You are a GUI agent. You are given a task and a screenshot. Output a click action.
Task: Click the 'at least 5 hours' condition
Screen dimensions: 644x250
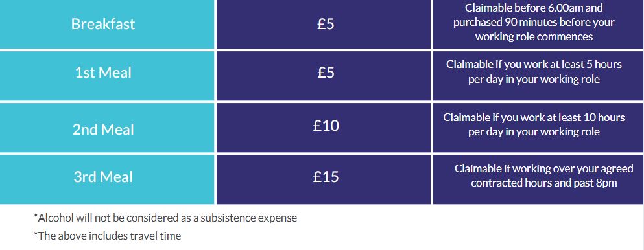coord(534,72)
